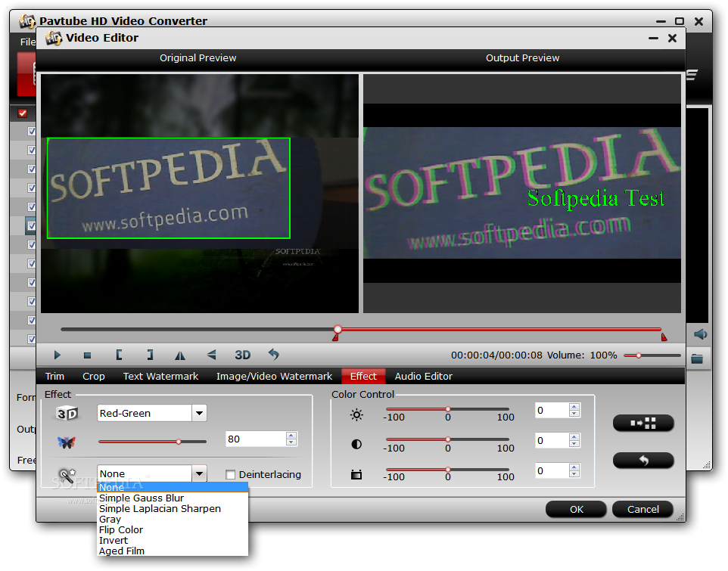Click the magic wand special effect icon
Image resolution: width=728 pixels, height=571 pixels.
pyautogui.click(x=67, y=475)
